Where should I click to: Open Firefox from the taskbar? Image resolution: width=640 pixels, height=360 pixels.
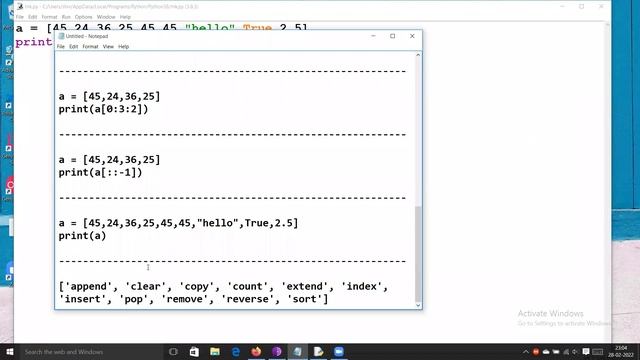[x=256, y=351]
